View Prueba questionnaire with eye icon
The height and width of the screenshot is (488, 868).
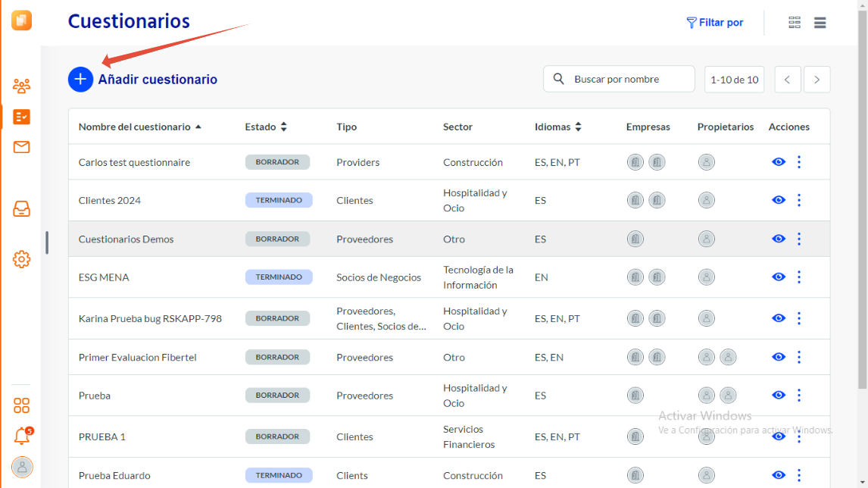(779, 395)
